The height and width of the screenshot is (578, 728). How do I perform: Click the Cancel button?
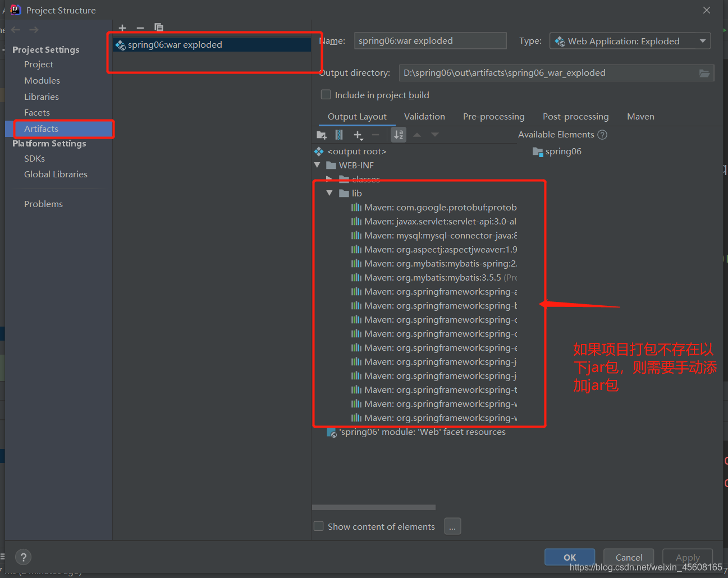click(x=629, y=557)
